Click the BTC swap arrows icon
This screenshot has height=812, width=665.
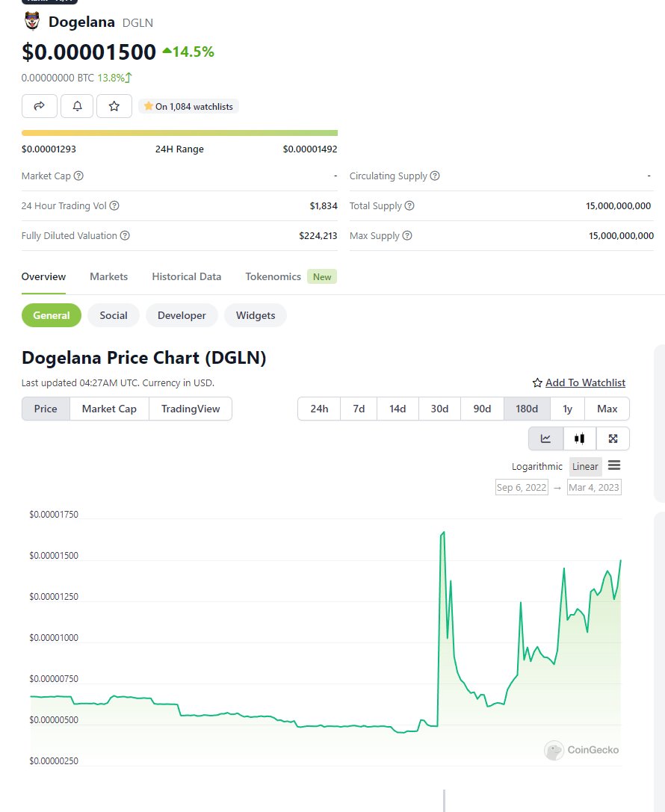[x=129, y=78]
